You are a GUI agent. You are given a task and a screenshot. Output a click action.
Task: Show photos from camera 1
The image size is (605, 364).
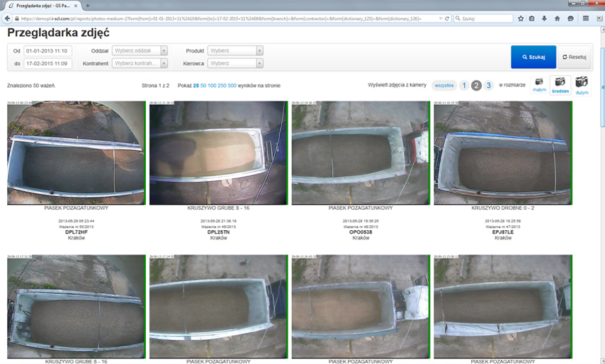(x=464, y=85)
